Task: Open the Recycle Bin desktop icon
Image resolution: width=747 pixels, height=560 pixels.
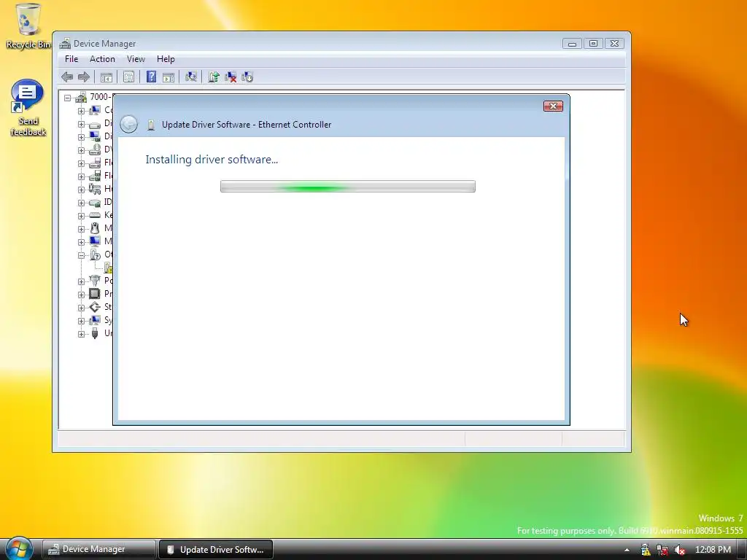Action: tap(28, 26)
